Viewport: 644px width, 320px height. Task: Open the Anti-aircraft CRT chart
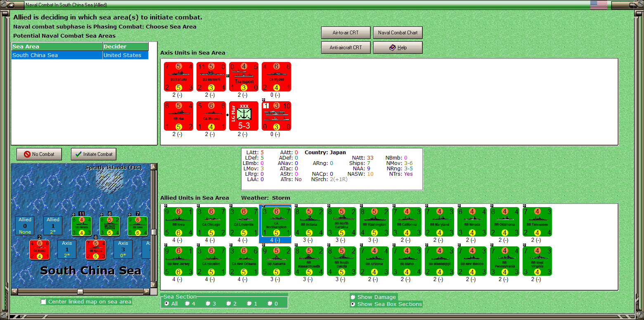coord(346,48)
